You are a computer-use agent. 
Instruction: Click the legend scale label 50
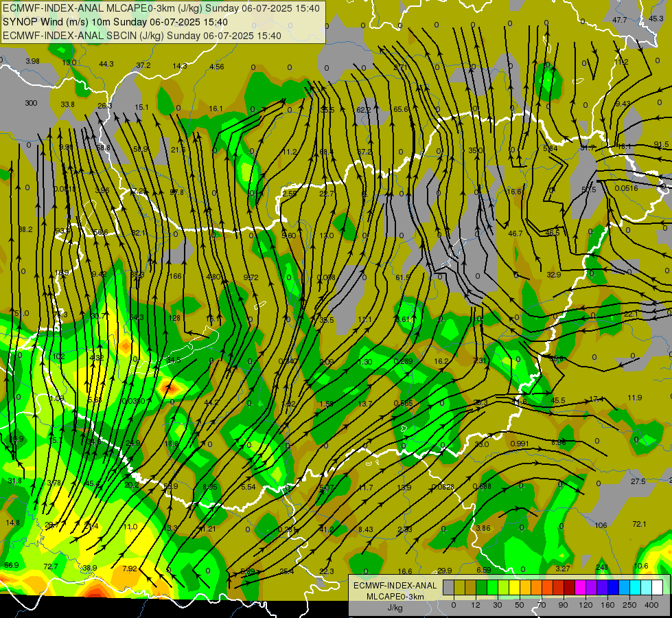point(520,605)
